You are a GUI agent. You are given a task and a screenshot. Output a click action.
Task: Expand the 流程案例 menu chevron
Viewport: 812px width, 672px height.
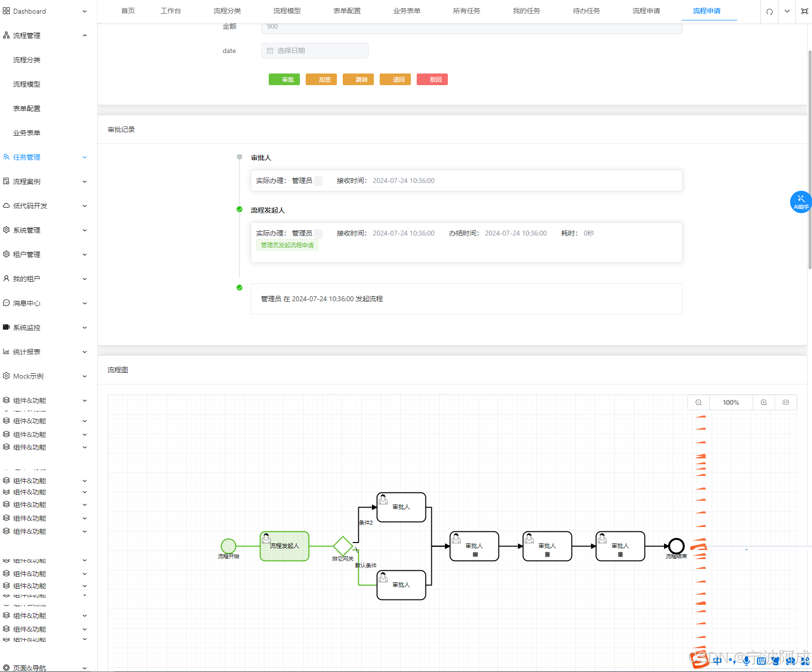tap(85, 182)
